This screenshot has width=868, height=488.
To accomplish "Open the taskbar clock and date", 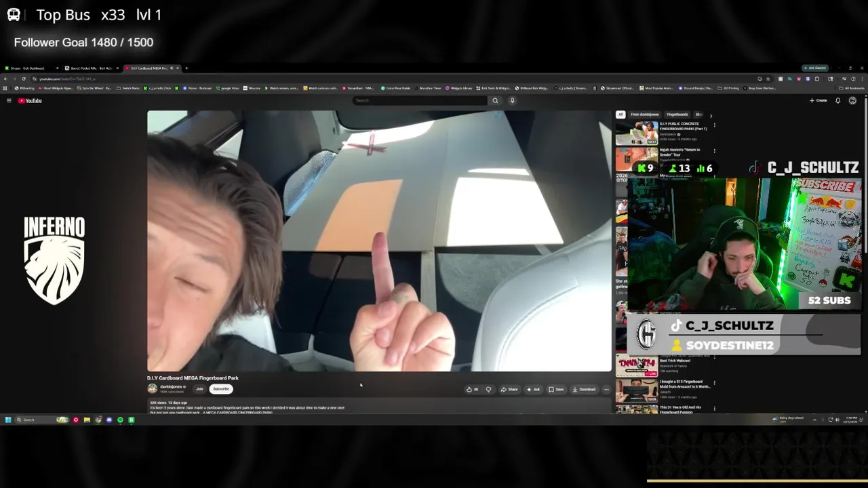I will [850, 420].
